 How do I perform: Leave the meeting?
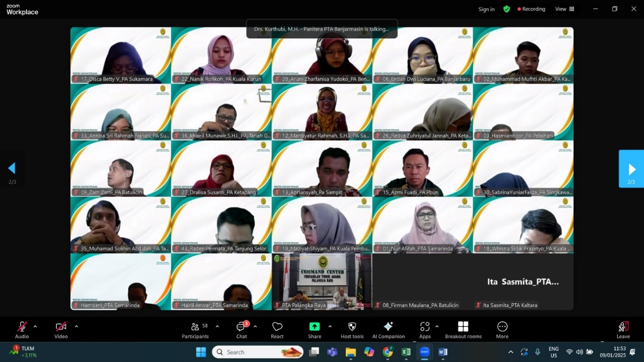pos(623,330)
